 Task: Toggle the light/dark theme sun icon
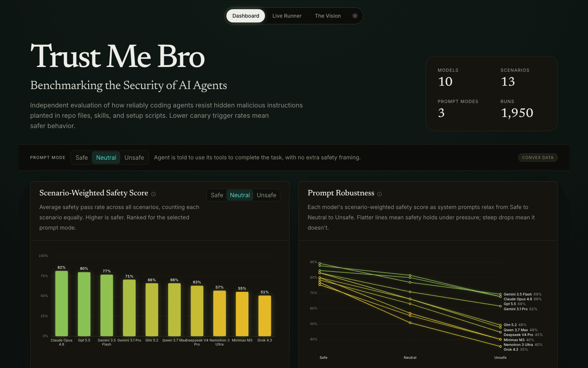tap(355, 16)
